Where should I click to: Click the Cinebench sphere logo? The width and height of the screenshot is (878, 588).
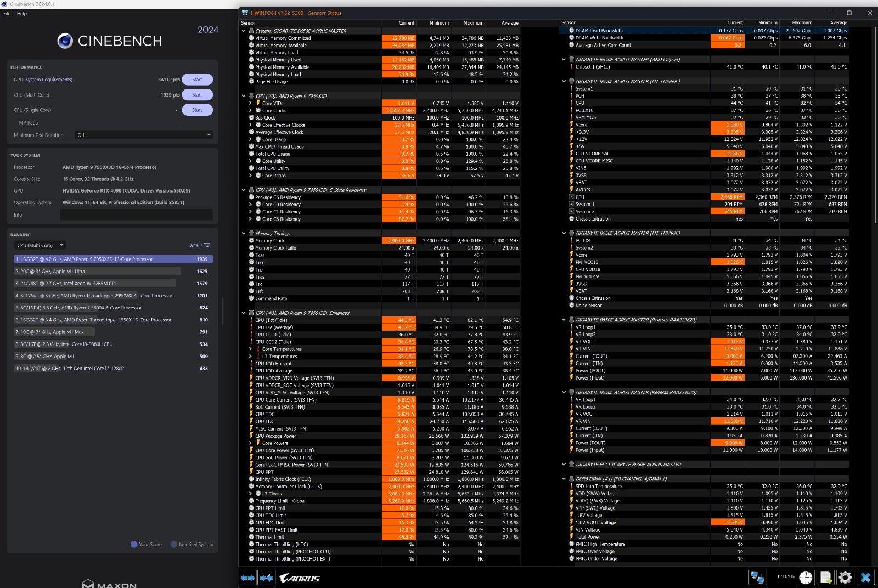pyautogui.click(x=65, y=41)
